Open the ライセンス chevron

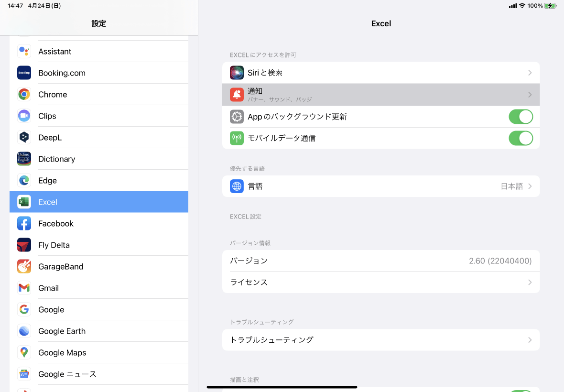(530, 283)
